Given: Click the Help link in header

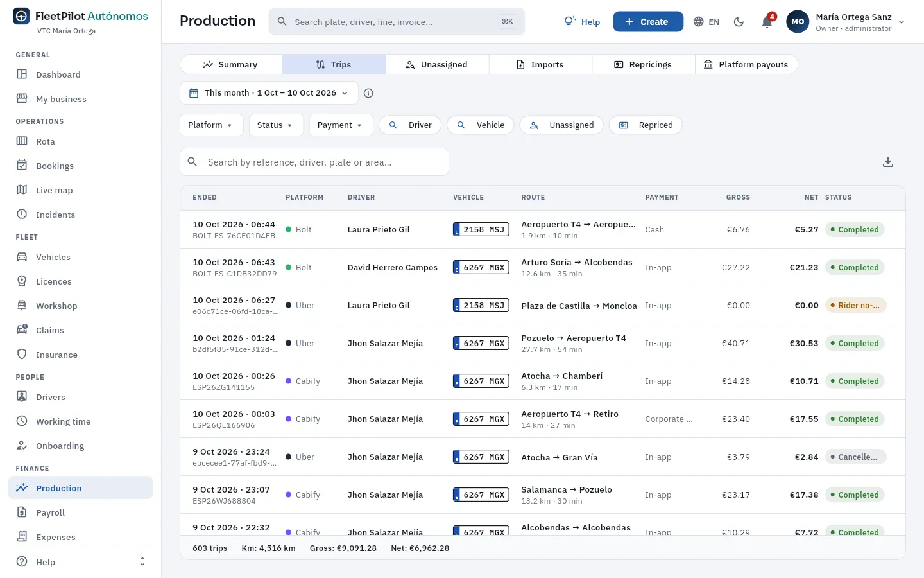Looking at the screenshot, I should (x=582, y=22).
